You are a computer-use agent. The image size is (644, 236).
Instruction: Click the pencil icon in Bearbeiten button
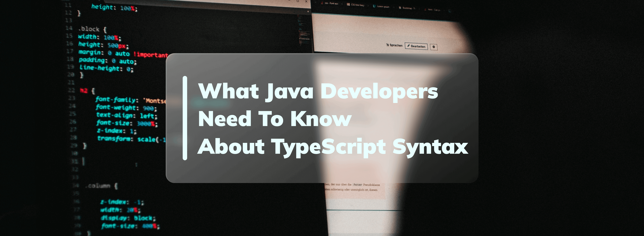[x=409, y=46]
